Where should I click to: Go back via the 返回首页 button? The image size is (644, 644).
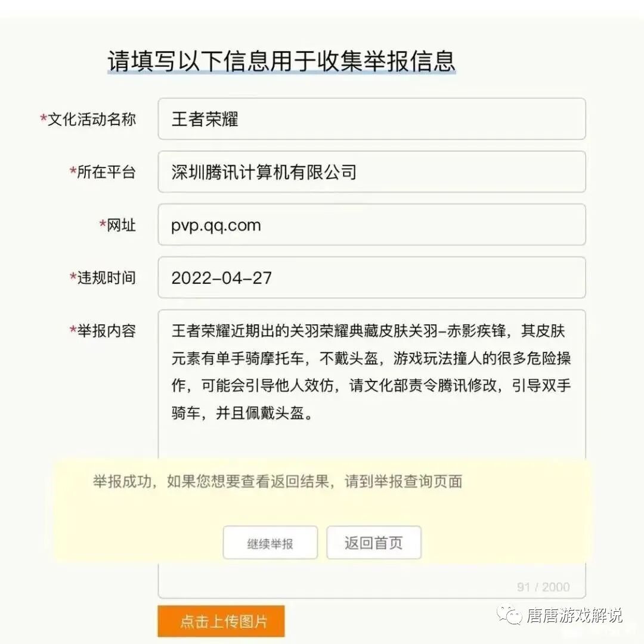(374, 543)
